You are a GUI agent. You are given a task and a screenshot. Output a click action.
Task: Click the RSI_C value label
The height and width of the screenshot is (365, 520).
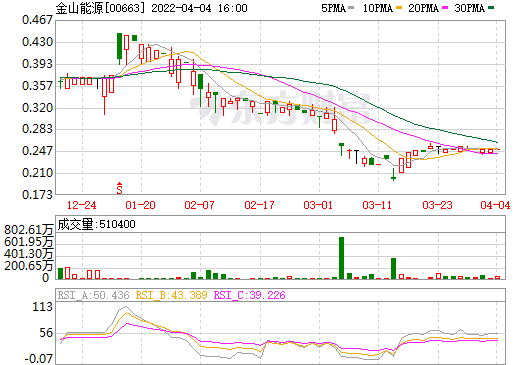pos(249,295)
